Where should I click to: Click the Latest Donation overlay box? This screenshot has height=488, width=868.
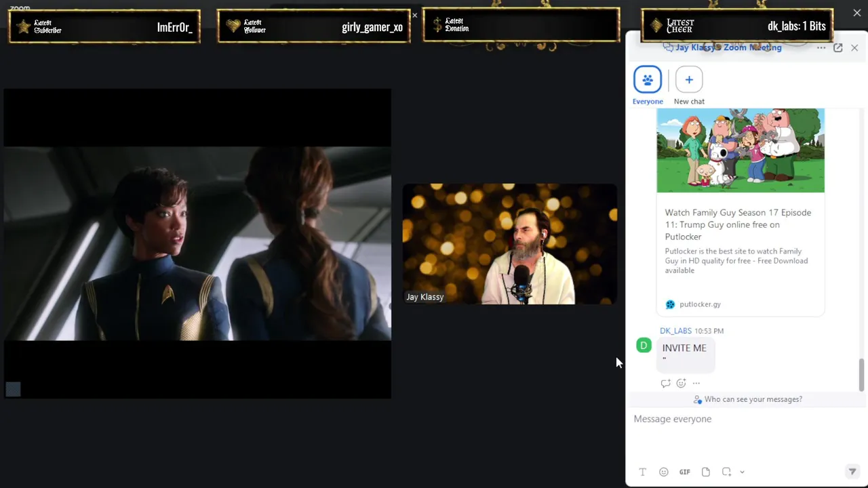point(521,24)
